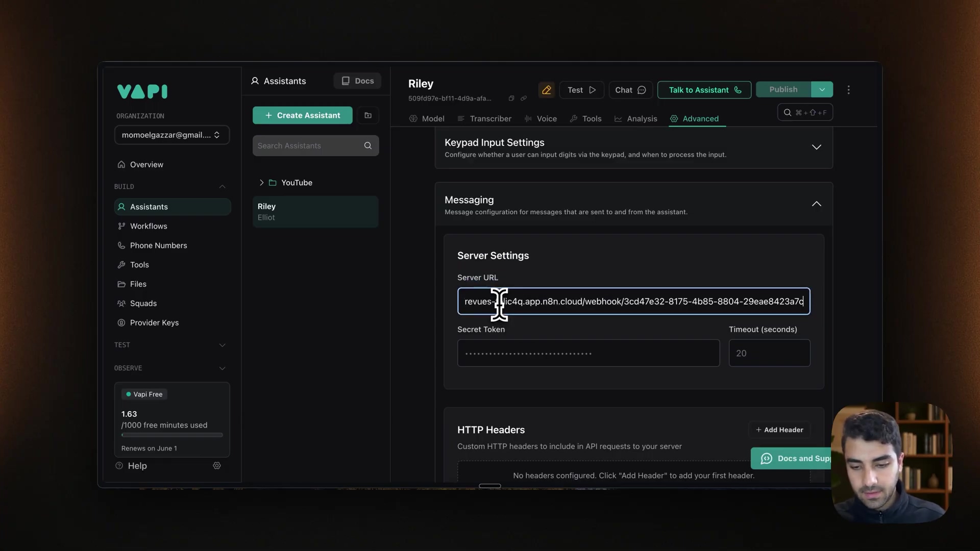Expand the TEST sidebar section

(222, 345)
